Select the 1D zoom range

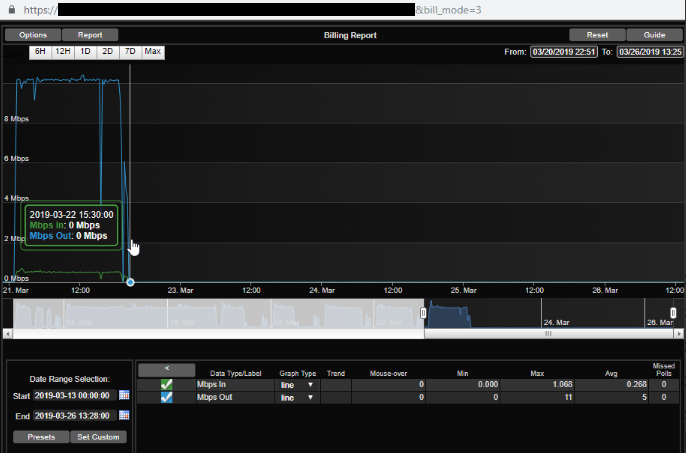tap(85, 52)
